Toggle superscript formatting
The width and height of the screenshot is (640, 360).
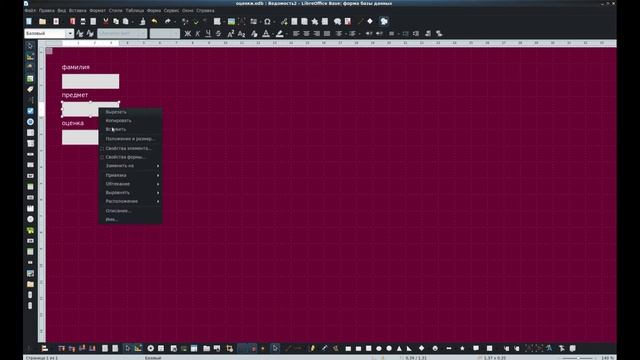231,33
